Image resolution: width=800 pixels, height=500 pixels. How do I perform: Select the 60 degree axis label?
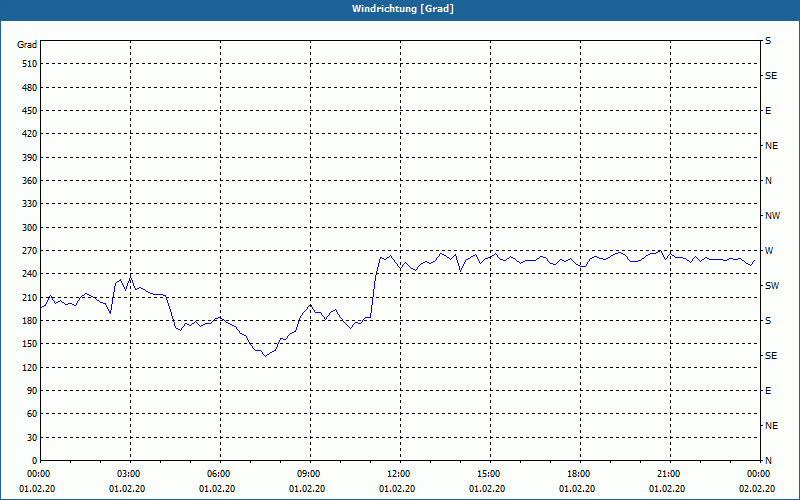click(x=32, y=413)
